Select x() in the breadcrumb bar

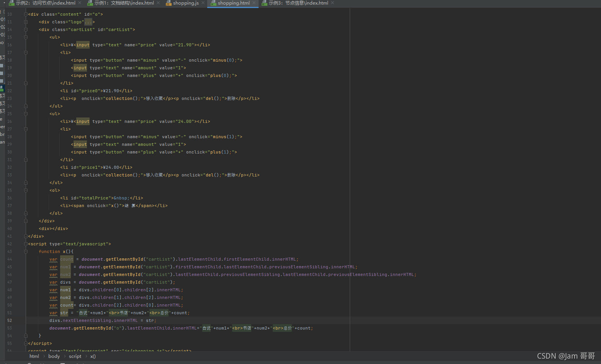(x=93, y=356)
